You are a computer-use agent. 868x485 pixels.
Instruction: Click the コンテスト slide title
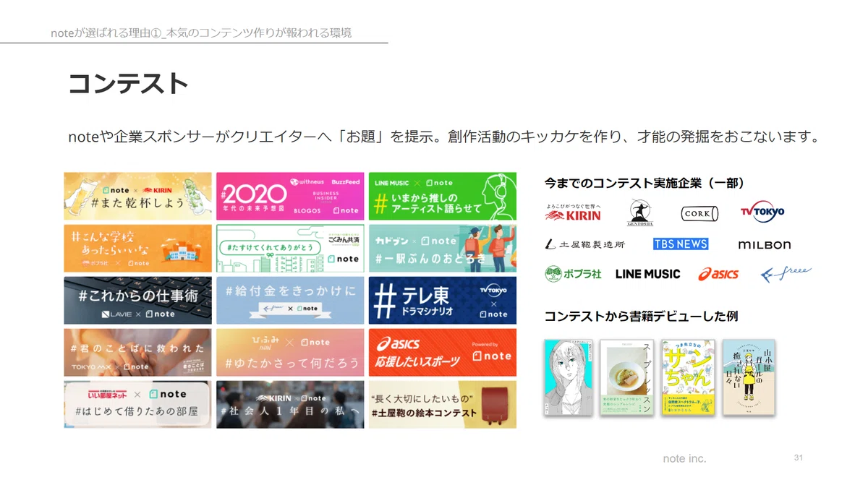128,84
